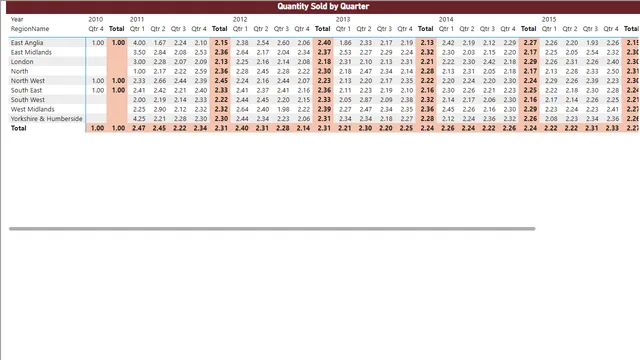The height and width of the screenshot is (360, 640).
Task: Click London 2015 Qtr 4 value '2.40'
Action: click(613, 62)
